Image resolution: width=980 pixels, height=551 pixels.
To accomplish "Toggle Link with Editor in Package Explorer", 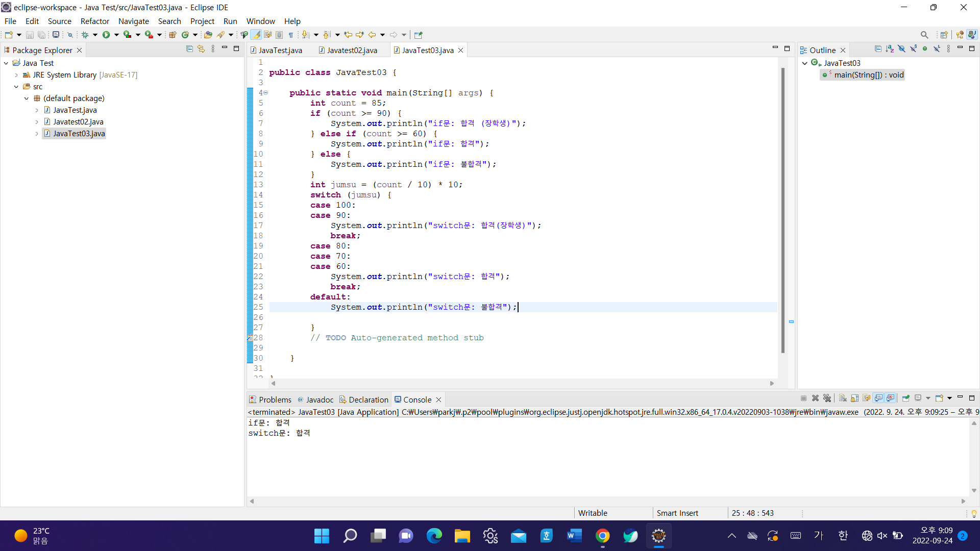I will 201,49.
